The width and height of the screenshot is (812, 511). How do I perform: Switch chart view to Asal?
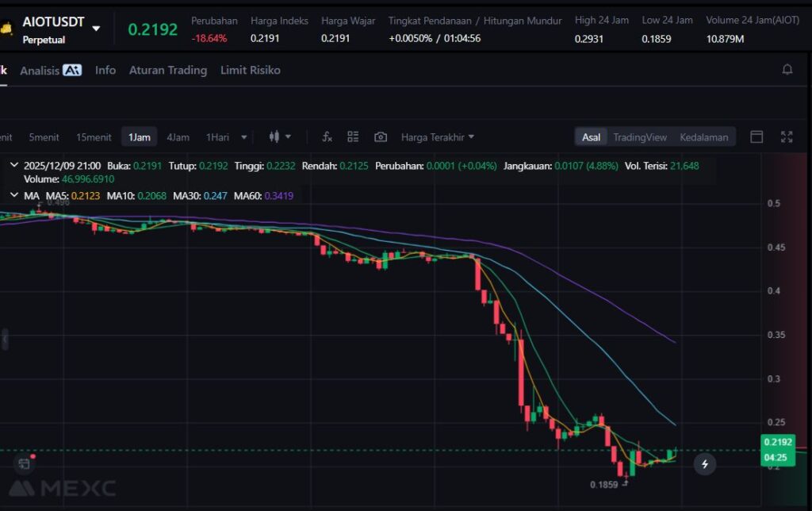click(x=592, y=137)
